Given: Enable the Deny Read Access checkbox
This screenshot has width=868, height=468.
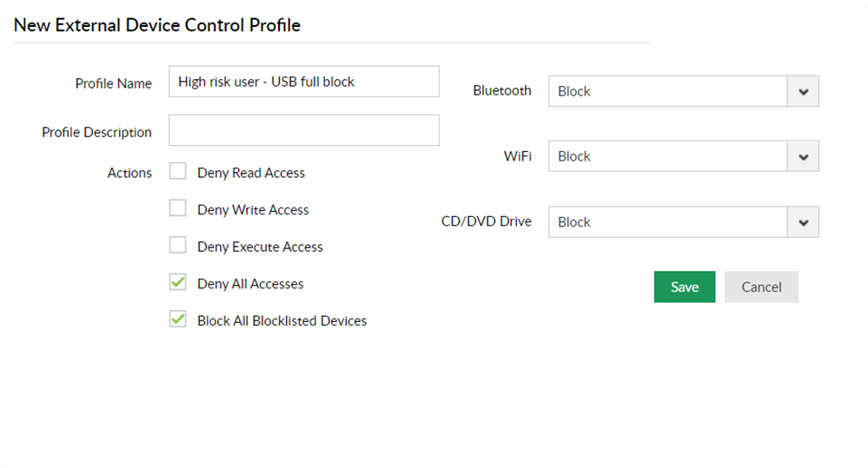Looking at the screenshot, I should coord(178,172).
